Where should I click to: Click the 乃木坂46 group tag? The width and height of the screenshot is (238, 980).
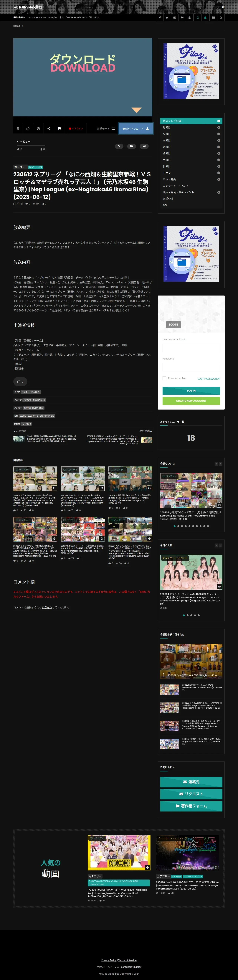pyautogui.click(x=27, y=400)
